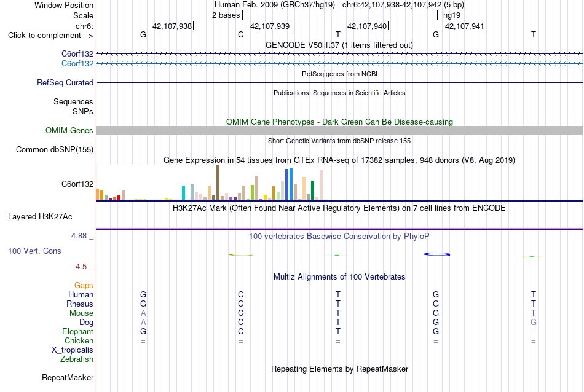Select the teal GTEx expression bar
Screen dimensions: 584x392
(183, 193)
